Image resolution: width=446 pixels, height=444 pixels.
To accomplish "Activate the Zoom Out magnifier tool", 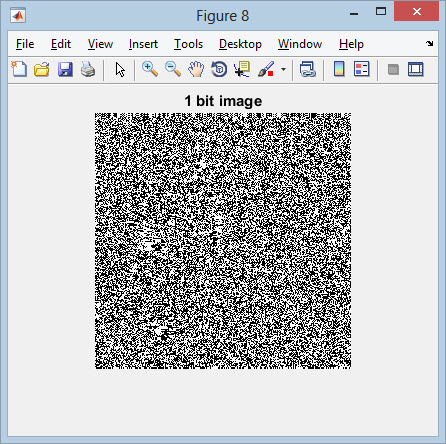I will 173,69.
